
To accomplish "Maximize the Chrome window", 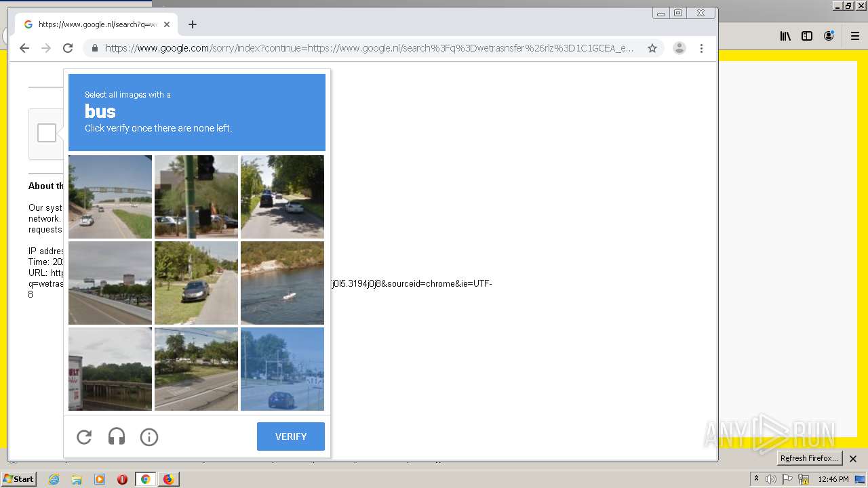I will (678, 14).
